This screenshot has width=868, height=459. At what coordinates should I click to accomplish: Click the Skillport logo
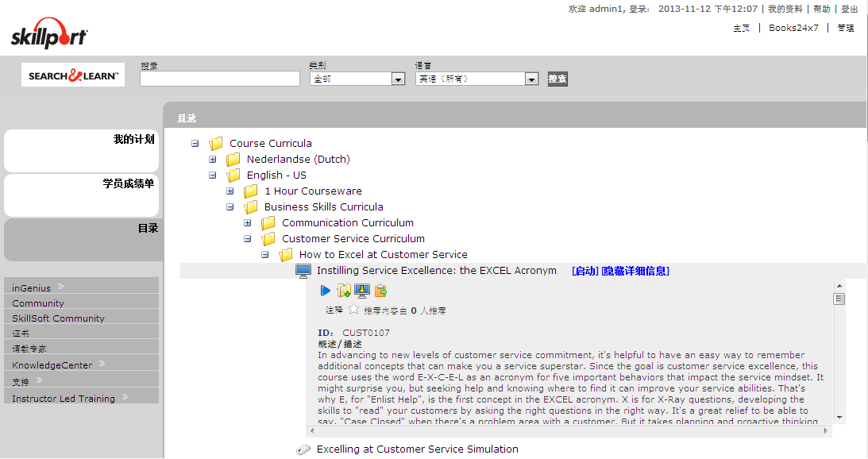(x=49, y=35)
